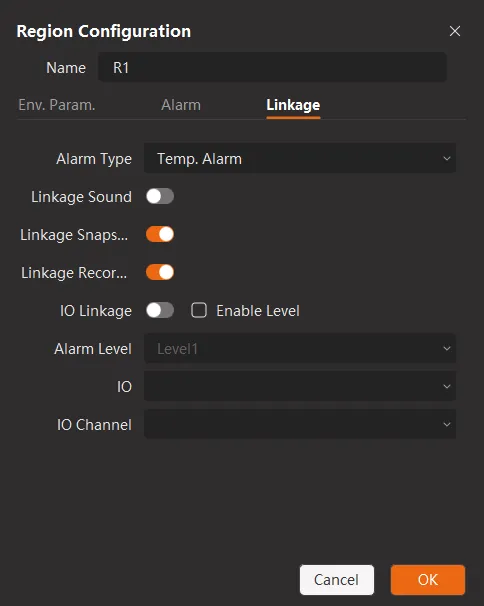Disable the Linkage Record switch
This screenshot has height=606, width=484.
[x=160, y=272]
